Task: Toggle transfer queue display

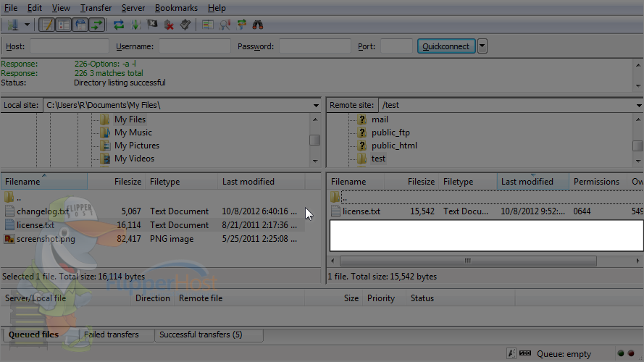Action: point(97,25)
